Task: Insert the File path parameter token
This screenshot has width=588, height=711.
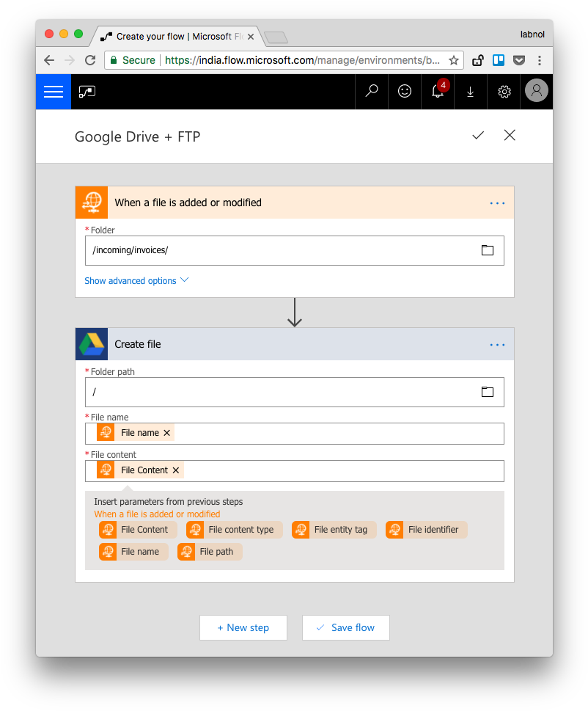Action: [x=209, y=551]
